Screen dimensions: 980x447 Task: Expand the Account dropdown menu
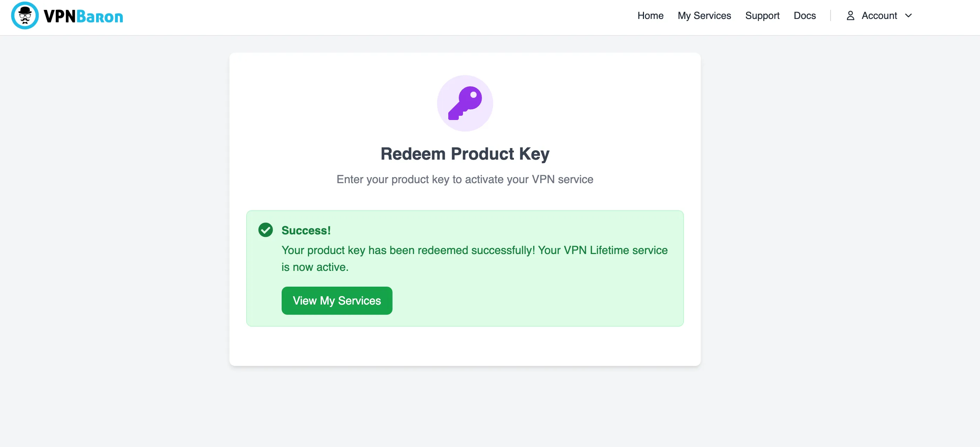pyautogui.click(x=879, y=15)
